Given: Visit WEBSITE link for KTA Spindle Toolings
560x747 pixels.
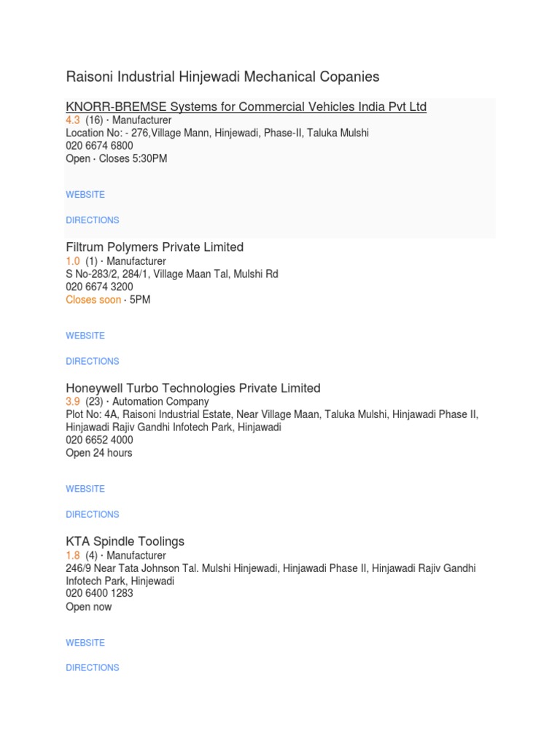Looking at the screenshot, I should [85, 643].
